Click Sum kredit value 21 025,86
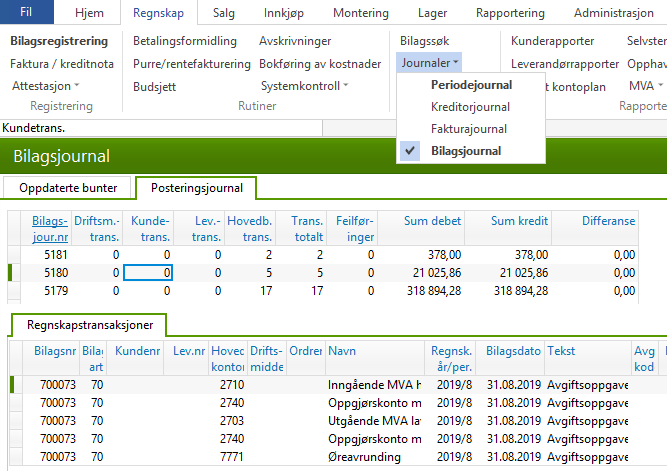 tap(508, 273)
